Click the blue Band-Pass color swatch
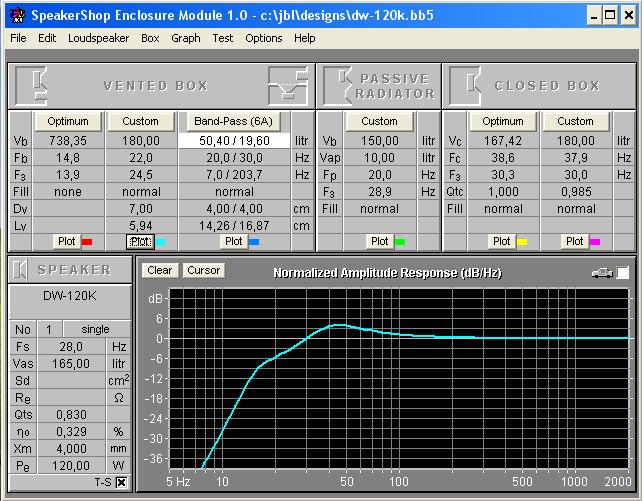Image resolution: width=644 pixels, height=501 pixels. click(254, 241)
